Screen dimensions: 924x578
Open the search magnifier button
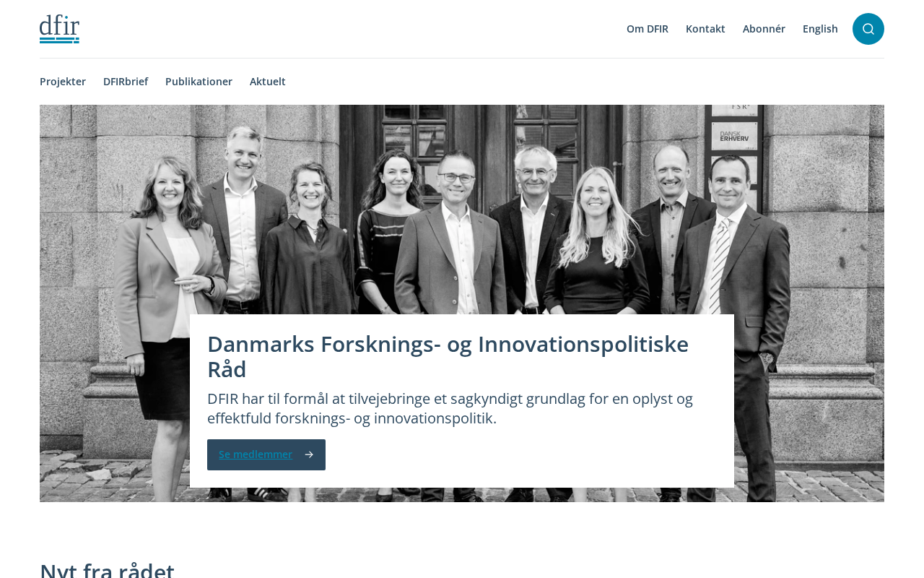point(868,29)
